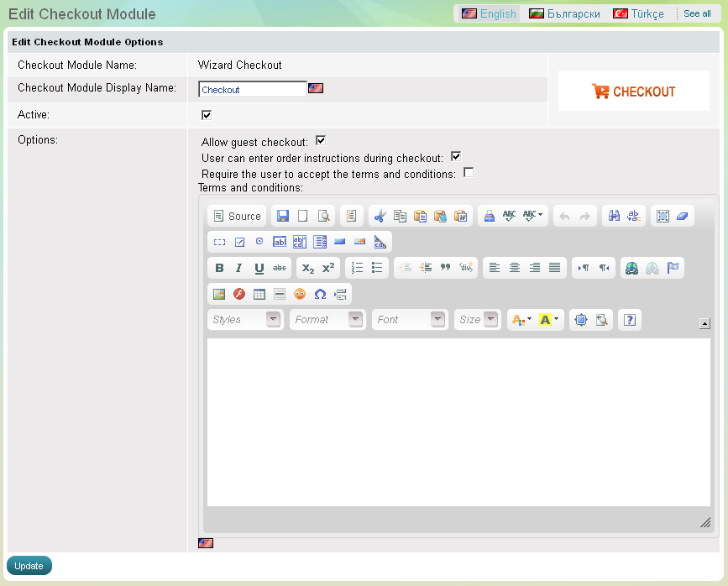
Task: Insert a numbered list
Action: tap(357, 268)
